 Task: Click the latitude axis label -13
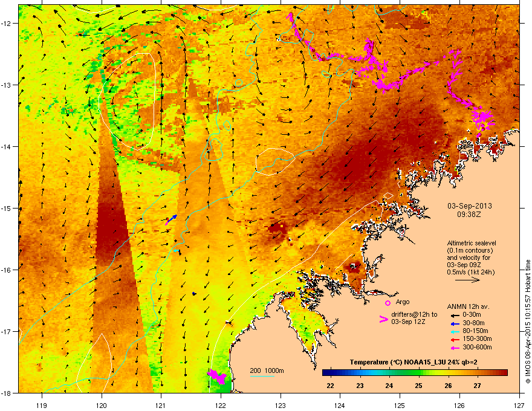6,85
